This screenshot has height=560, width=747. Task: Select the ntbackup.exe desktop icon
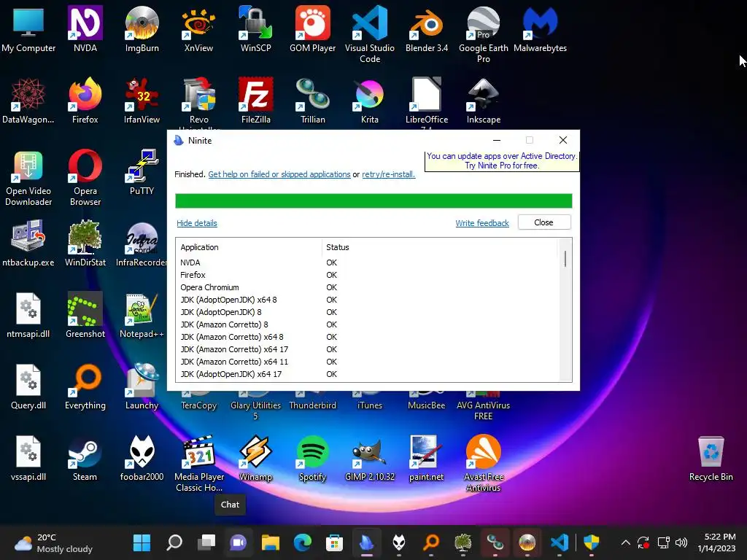(28, 244)
